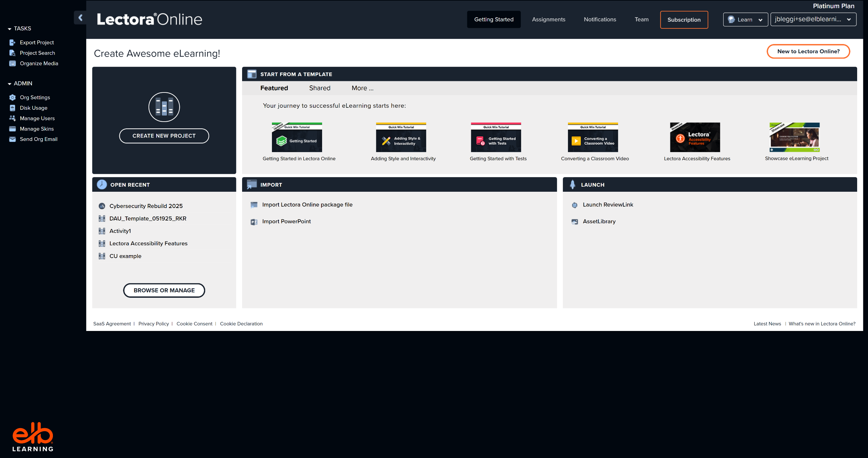Click BROWSE OR MANAGE button
Screen dimensions: 868x458
[164, 290]
